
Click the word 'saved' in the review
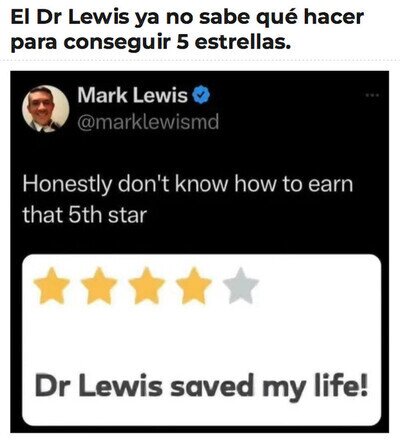click(x=212, y=386)
